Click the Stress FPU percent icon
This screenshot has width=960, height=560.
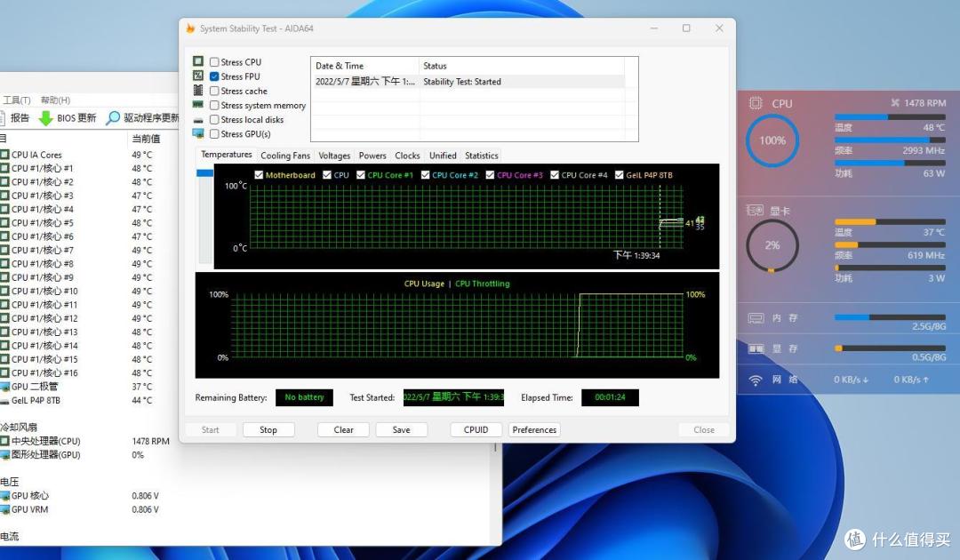pyautogui.click(x=197, y=76)
